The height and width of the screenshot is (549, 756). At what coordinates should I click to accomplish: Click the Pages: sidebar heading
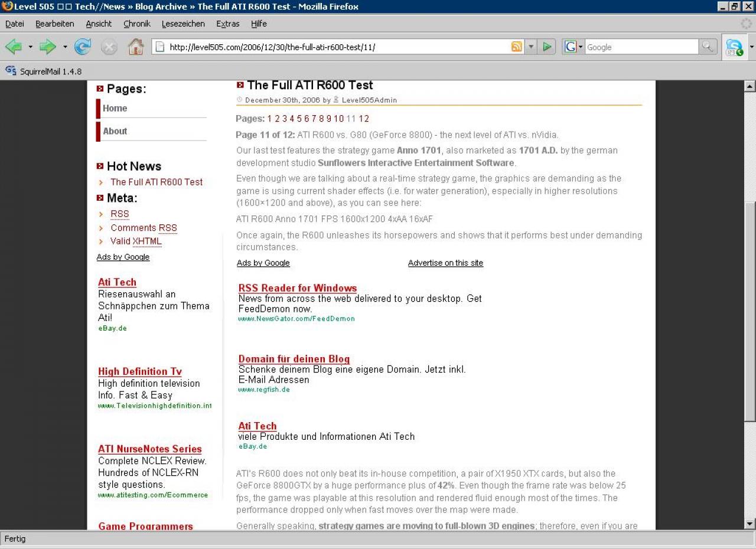pyautogui.click(x=126, y=89)
